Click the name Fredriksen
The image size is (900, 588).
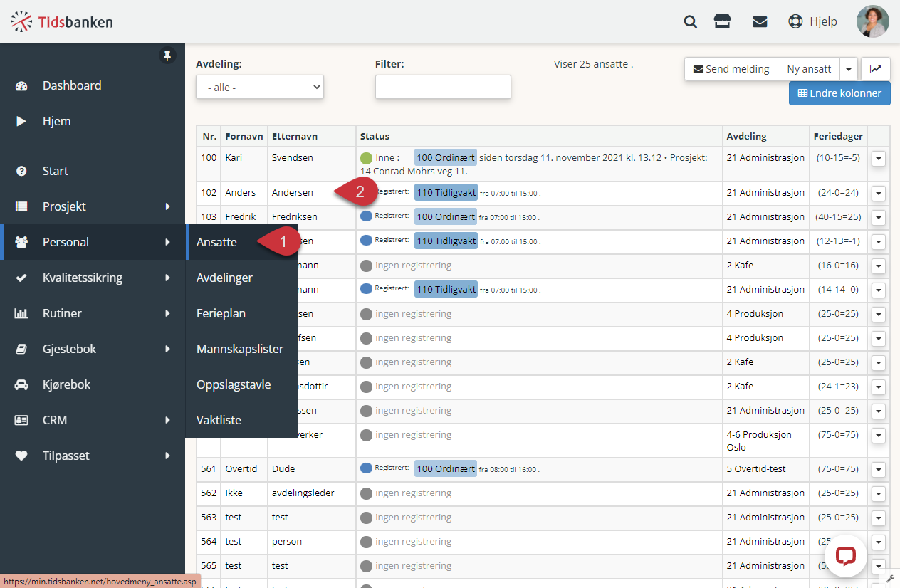tap(295, 216)
